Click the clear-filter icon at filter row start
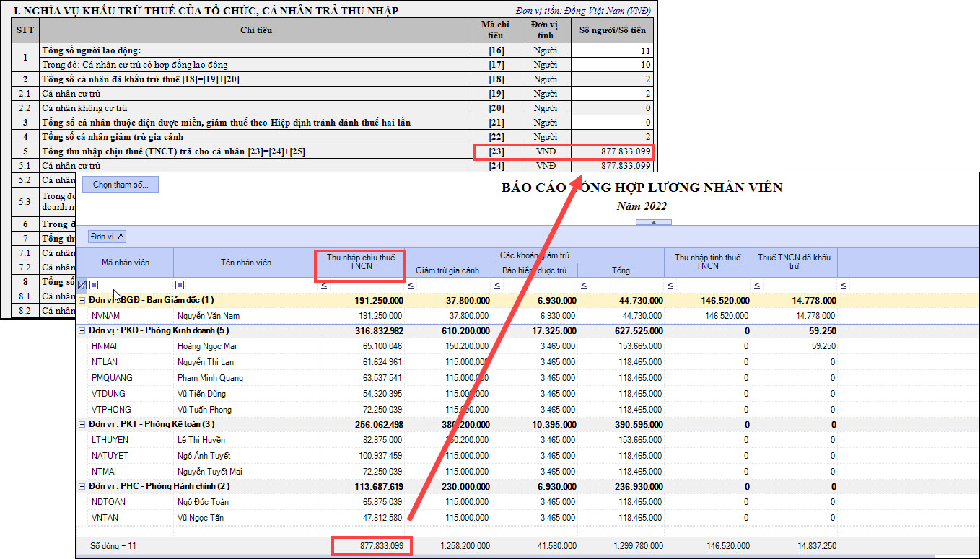The width and height of the screenshot is (980, 559). pyautogui.click(x=82, y=285)
